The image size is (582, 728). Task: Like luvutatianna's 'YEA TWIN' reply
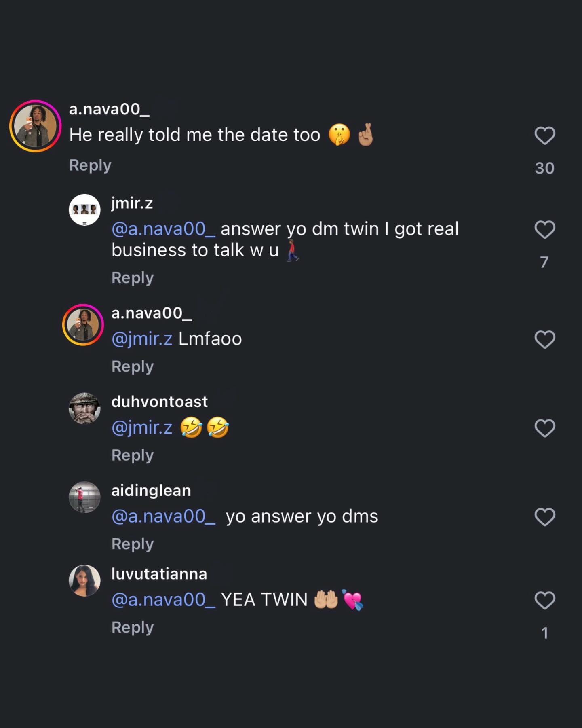click(x=544, y=600)
